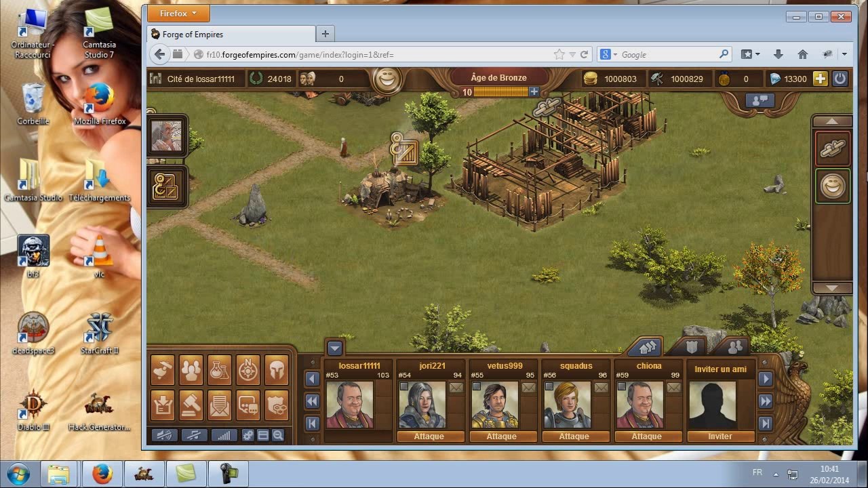Send message to squadus via envelope
This screenshot has width=868, height=488.
pyautogui.click(x=601, y=388)
